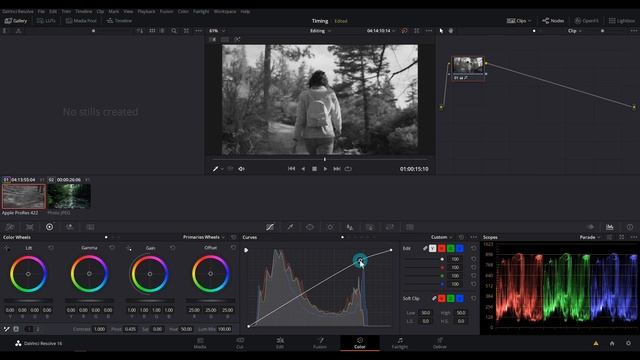This screenshot has width=640, height=360.
Task: Open the Primaries Wheels mode dropdown
Action: (x=204, y=237)
